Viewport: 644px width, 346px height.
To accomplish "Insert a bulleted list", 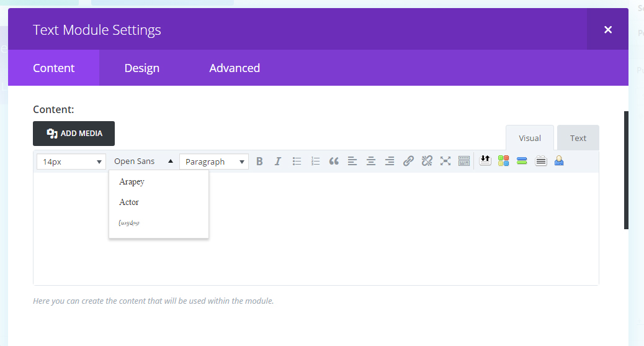I will (297, 162).
